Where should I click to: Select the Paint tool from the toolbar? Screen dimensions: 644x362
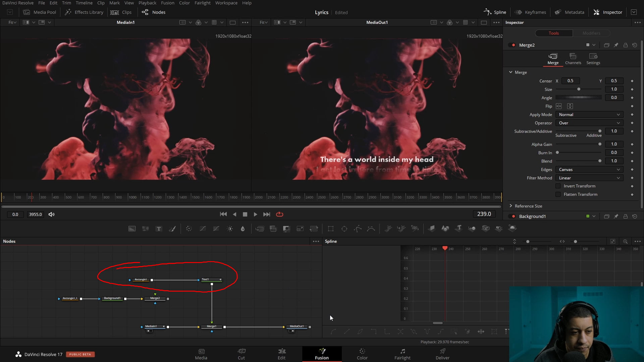[172, 229]
